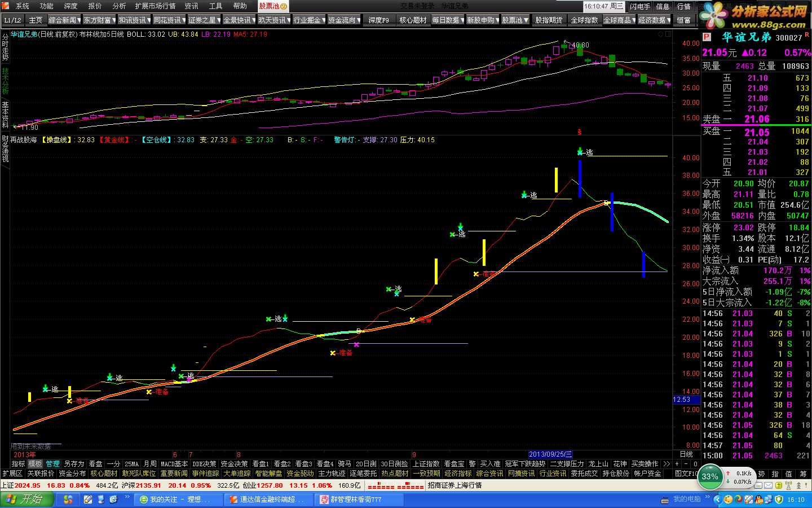Screen dimensions: 812x508
Task: Switch to the 扩展区 bottom tab
Action: point(12,474)
